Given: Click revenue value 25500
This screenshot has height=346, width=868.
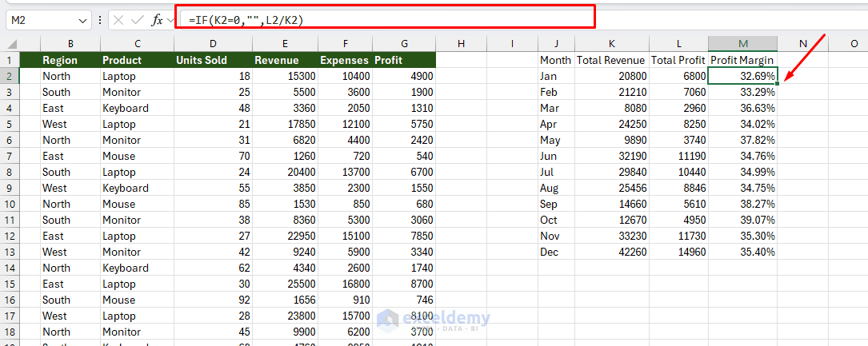Looking at the screenshot, I should coord(285,284).
